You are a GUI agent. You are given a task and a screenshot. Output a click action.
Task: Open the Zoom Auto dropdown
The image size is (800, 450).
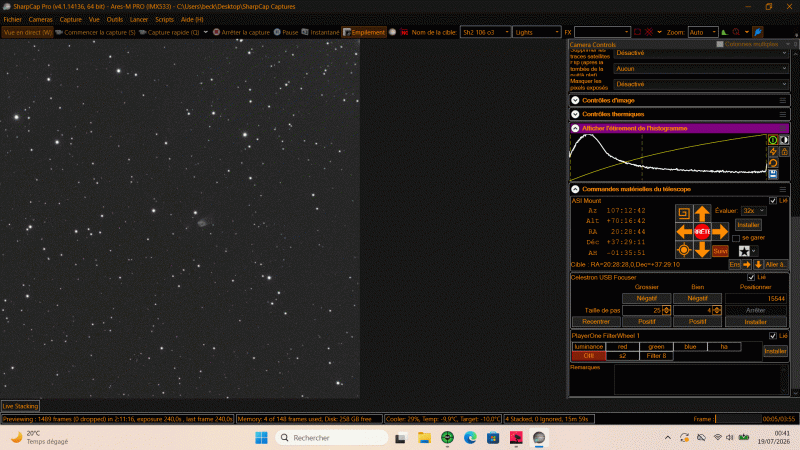(703, 32)
